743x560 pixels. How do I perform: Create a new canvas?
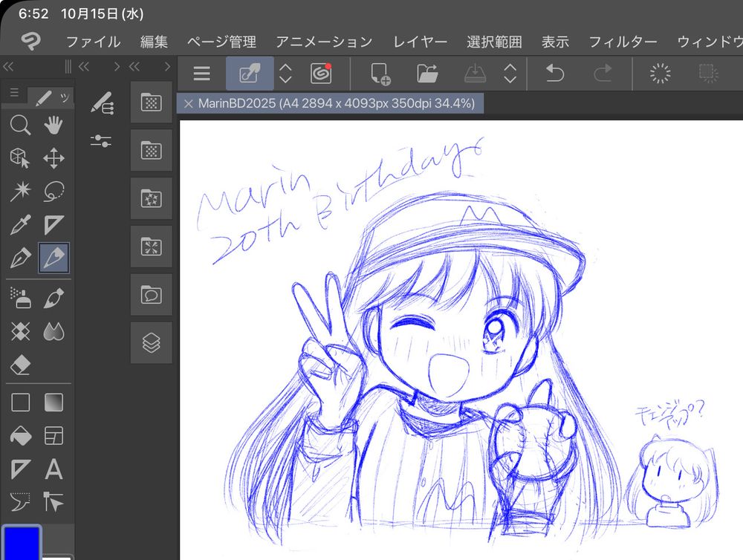click(x=380, y=74)
